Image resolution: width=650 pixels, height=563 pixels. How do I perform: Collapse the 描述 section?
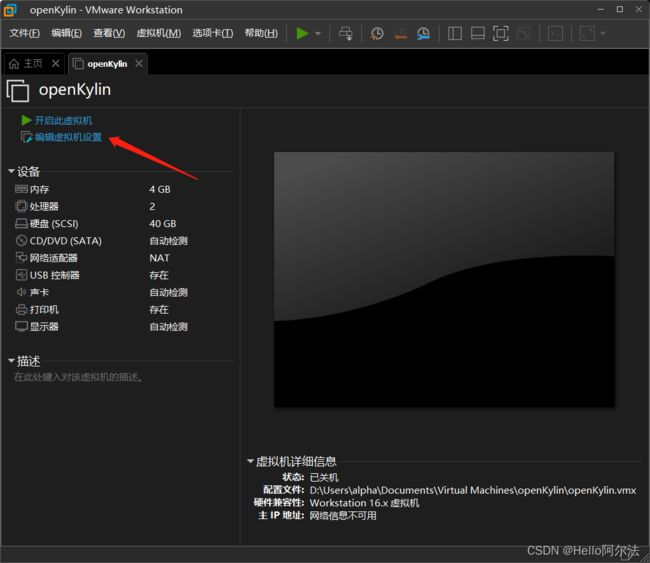(11, 361)
